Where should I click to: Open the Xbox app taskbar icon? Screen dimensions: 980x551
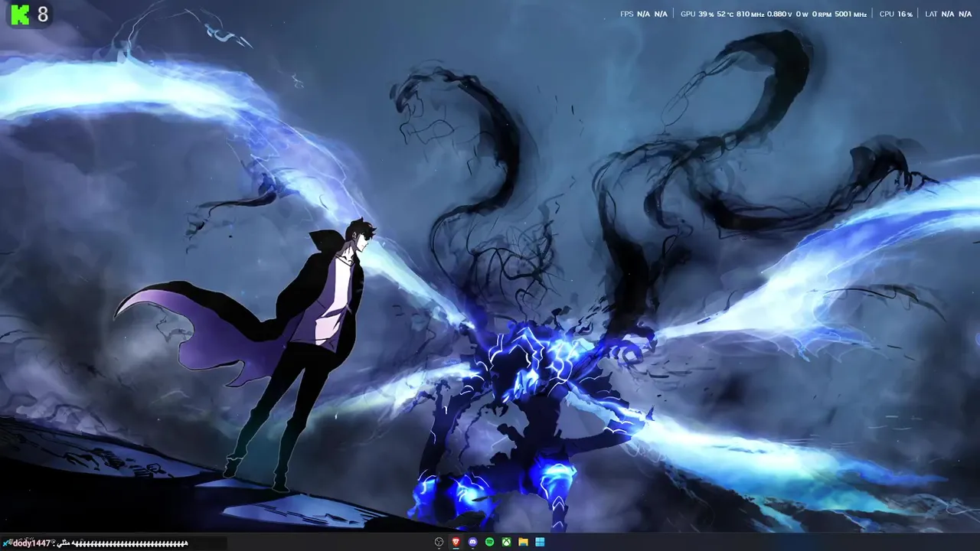click(x=507, y=542)
